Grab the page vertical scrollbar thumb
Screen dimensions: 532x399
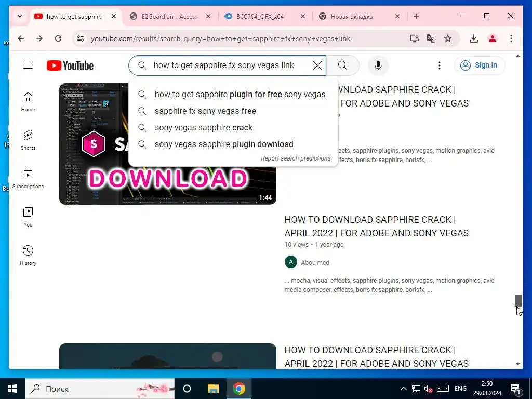pyautogui.click(x=518, y=300)
